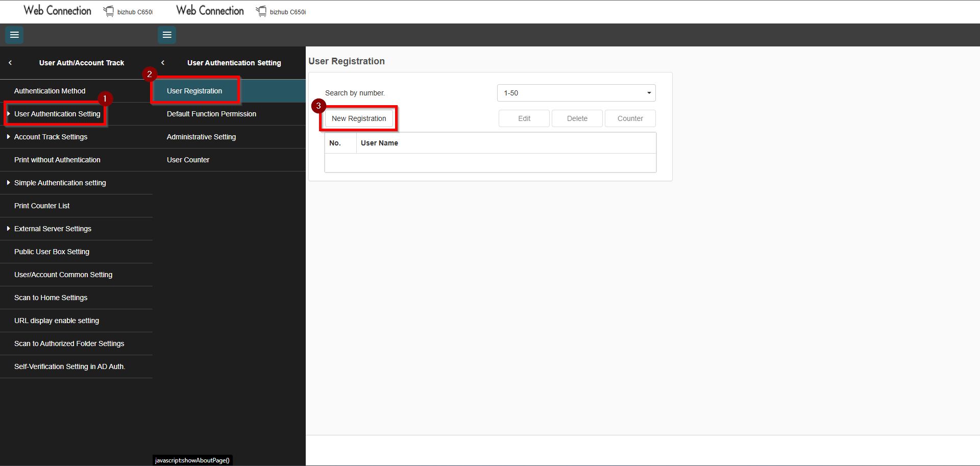Click the first bizhub C650i printer icon
The width and height of the screenshot is (980, 466).
click(x=109, y=11)
